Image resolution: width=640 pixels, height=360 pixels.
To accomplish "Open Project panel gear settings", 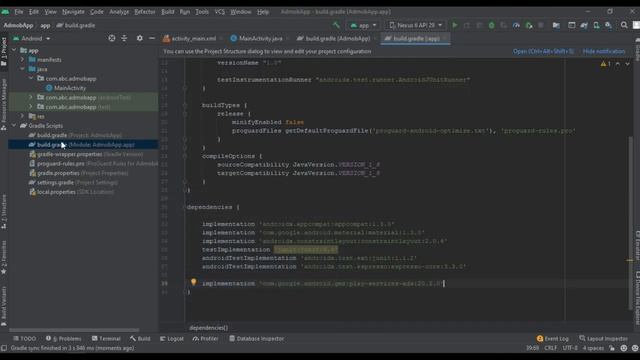I will tap(140, 38).
